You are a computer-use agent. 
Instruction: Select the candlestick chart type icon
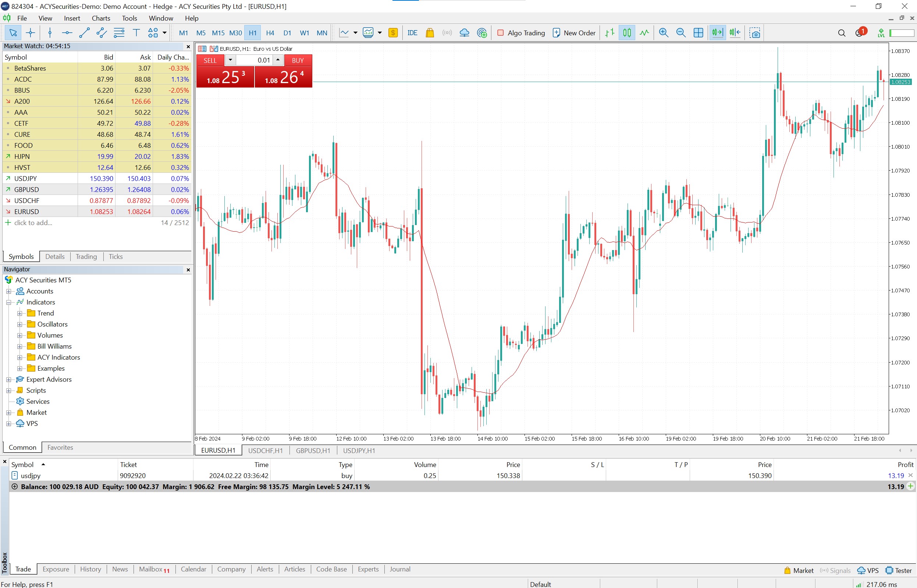[627, 33]
